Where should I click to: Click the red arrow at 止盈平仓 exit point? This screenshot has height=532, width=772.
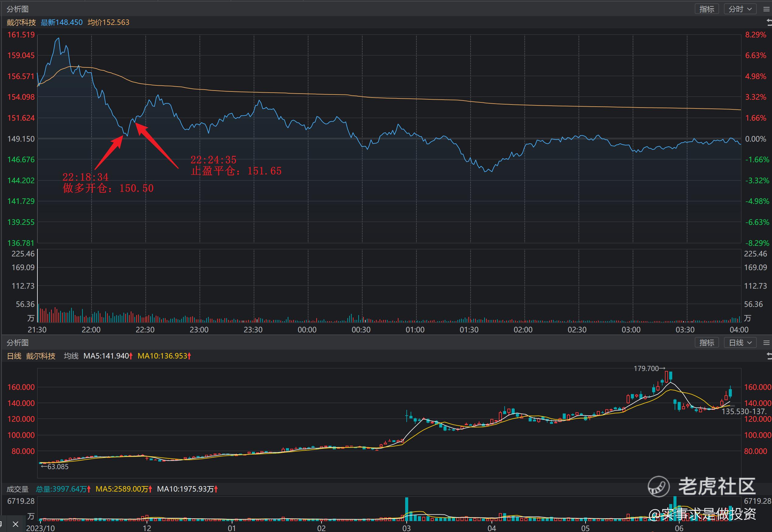click(x=156, y=145)
